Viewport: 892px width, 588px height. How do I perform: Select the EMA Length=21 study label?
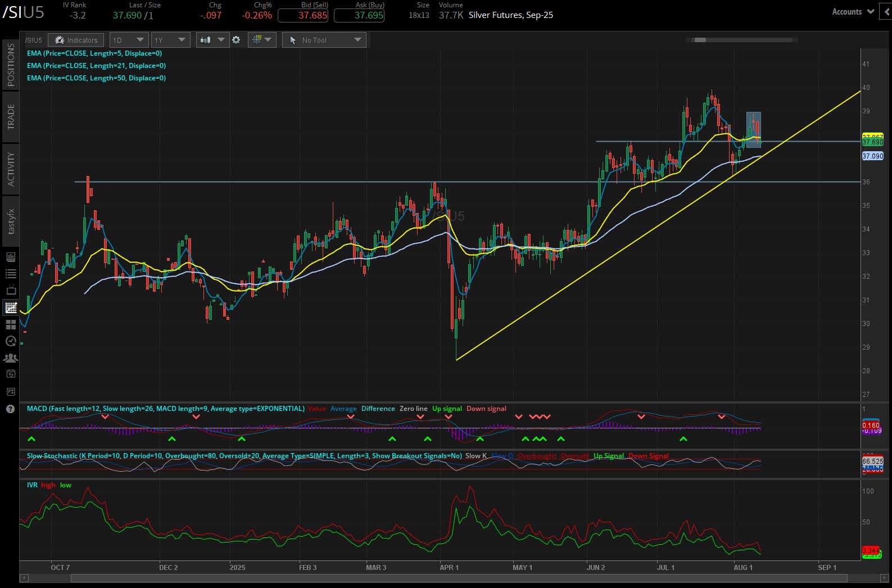click(x=96, y=66)
